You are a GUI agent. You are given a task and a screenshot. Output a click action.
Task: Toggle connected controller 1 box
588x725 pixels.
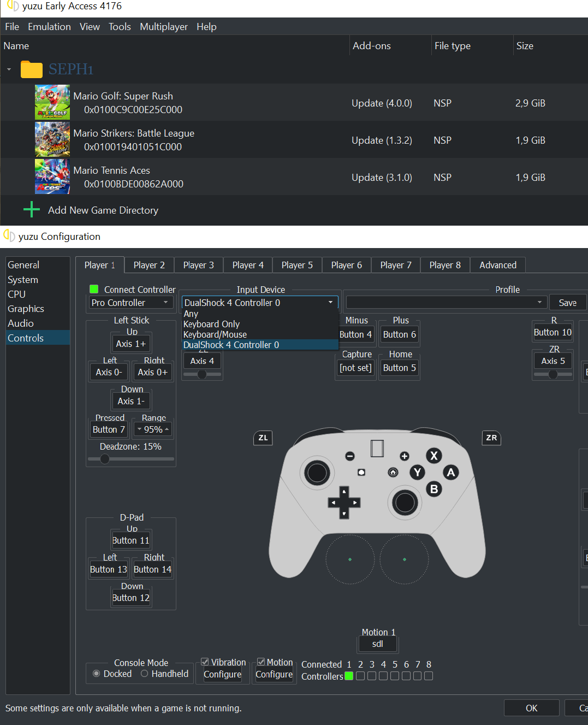coord(349,676)
